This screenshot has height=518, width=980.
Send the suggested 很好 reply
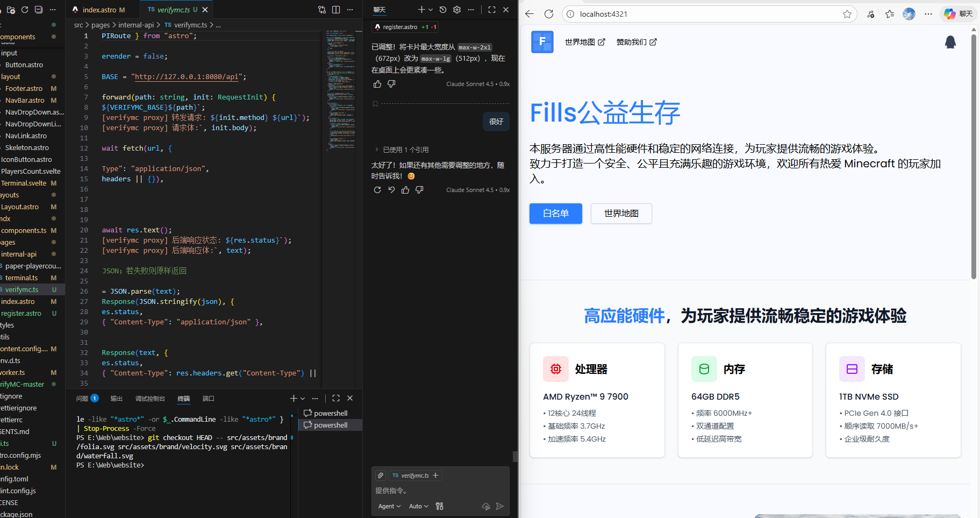tap(495, 122)
